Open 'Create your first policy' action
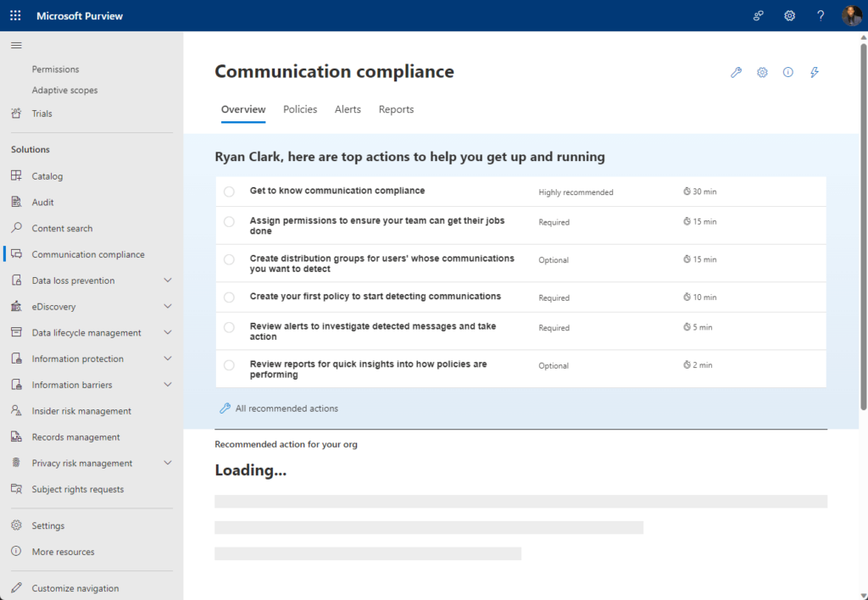Screen dimensions: 868x600 (x=376, y=296)
